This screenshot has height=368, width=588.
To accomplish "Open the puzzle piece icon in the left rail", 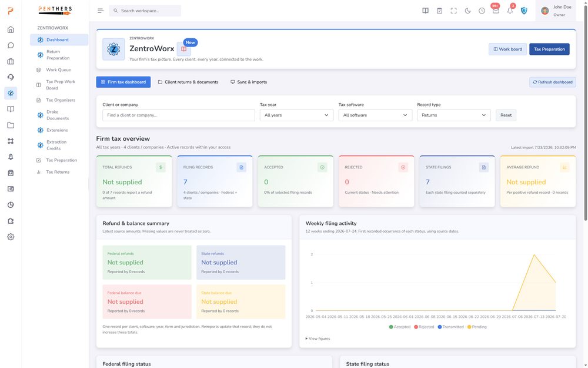I will coord(11,221).
